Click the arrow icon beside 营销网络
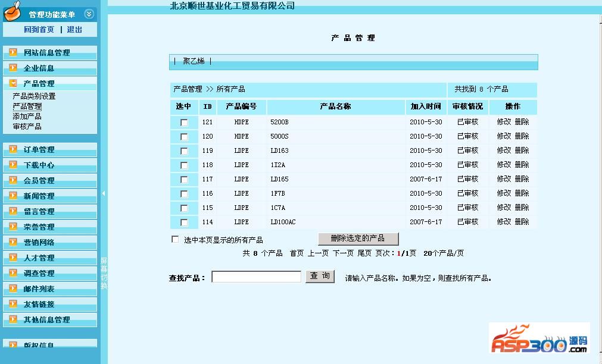The image size is (602, 364). [x=13, y=242]
